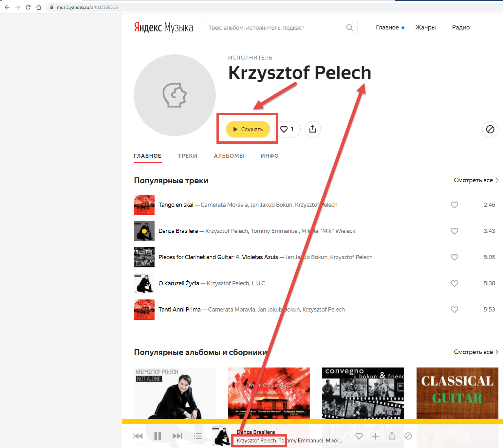The height and width of the screenshot is (448, 503).
Task: Click the Tanti Anni Prima track cover
Action: click(144, 310)
